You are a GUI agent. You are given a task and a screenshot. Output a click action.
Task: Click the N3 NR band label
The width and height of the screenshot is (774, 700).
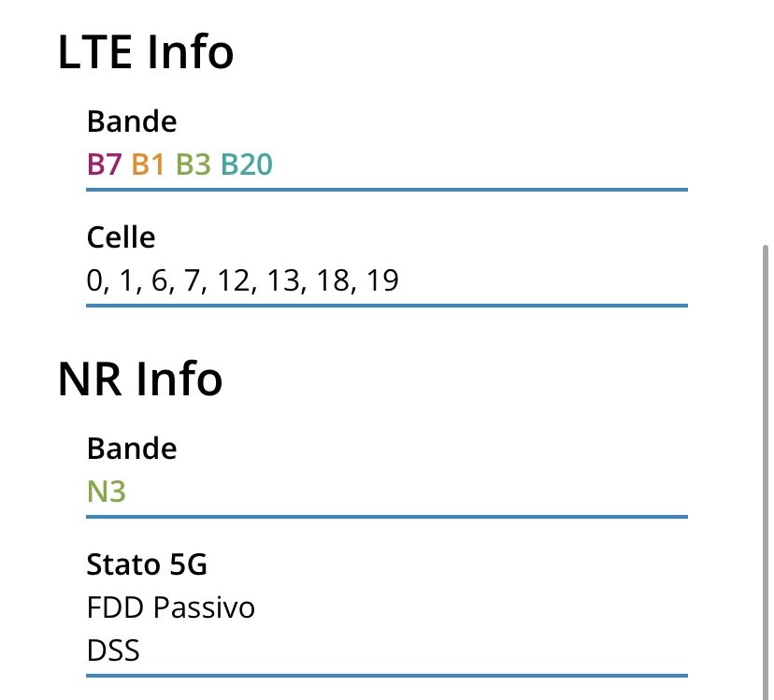(107, 492)
